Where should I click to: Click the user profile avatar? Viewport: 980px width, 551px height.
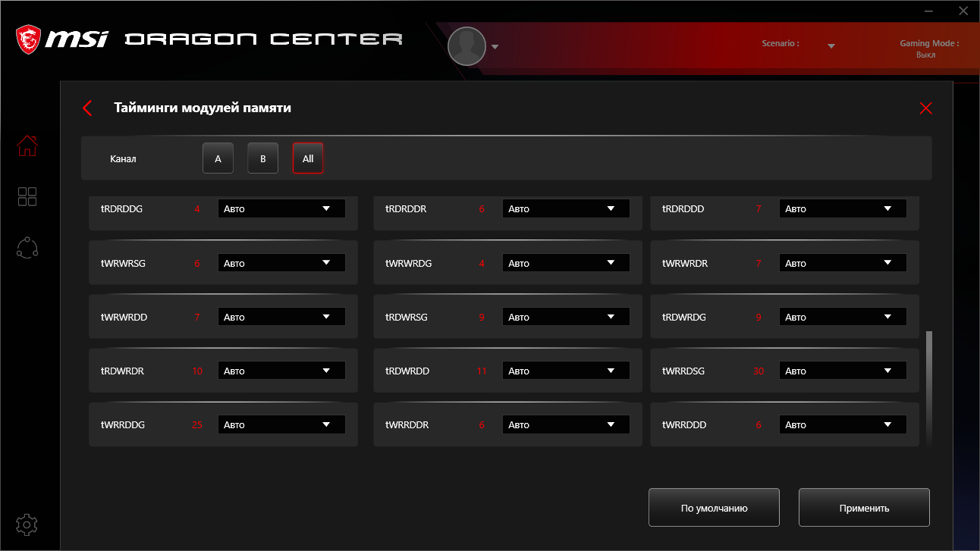[466, 46]
